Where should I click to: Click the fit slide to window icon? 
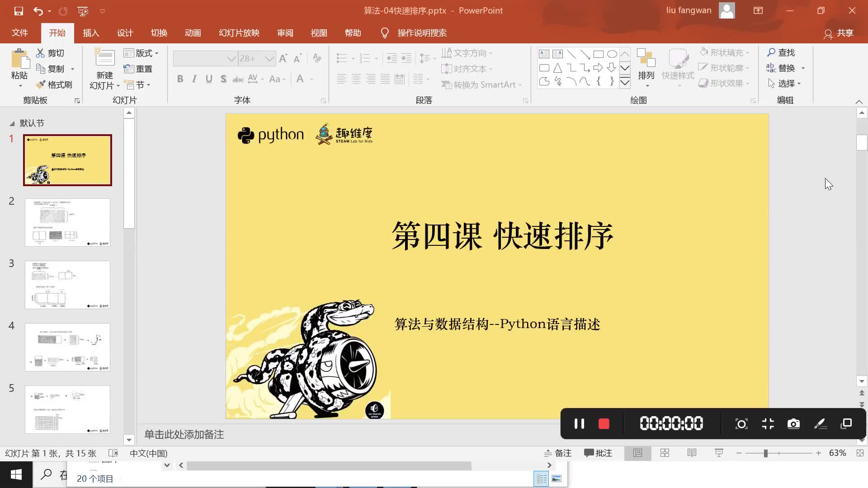(859, 453)
